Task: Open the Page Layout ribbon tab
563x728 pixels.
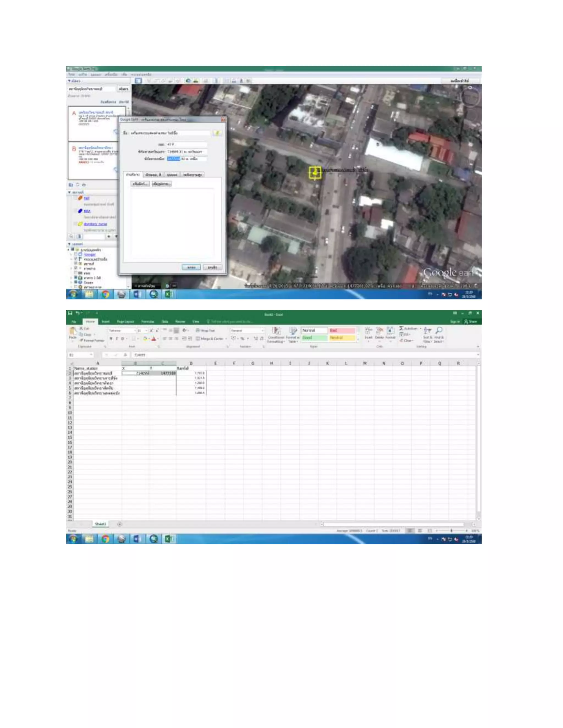Action: [125, 322]
